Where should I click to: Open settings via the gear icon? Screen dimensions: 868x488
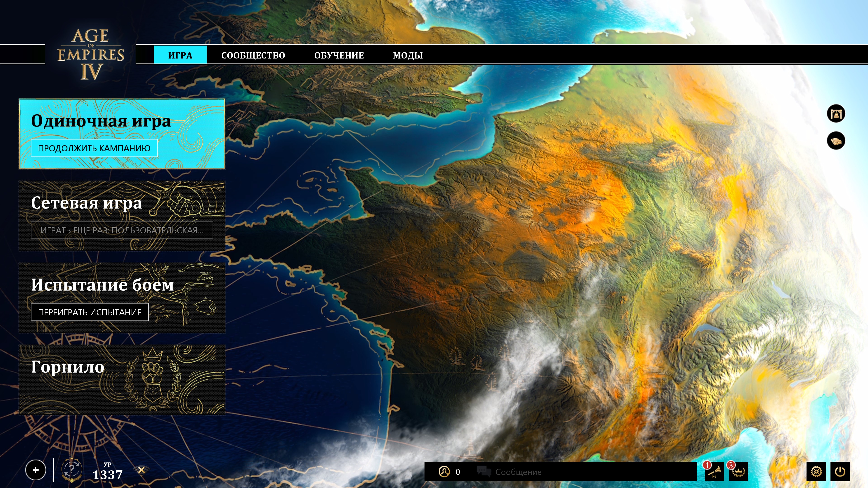point(816,472)
